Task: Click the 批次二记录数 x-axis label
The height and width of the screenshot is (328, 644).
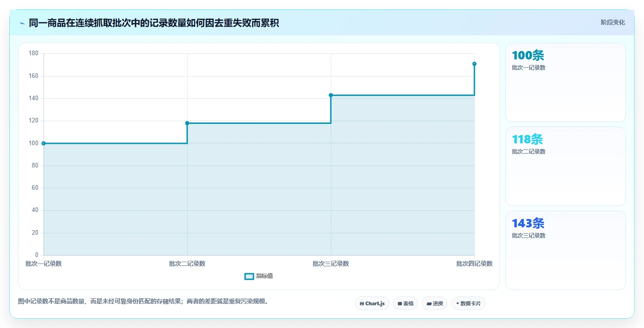Action: 187,264
